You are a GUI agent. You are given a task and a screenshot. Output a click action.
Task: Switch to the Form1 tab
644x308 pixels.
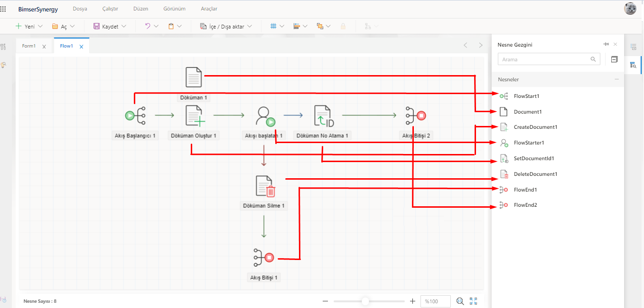click(29, 46)
